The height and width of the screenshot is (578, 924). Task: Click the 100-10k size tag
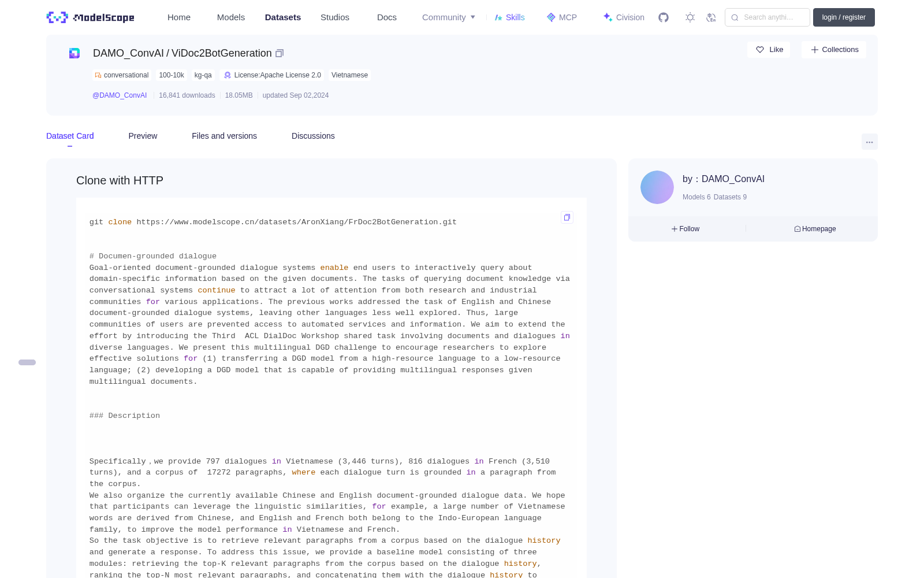point(172,75)
